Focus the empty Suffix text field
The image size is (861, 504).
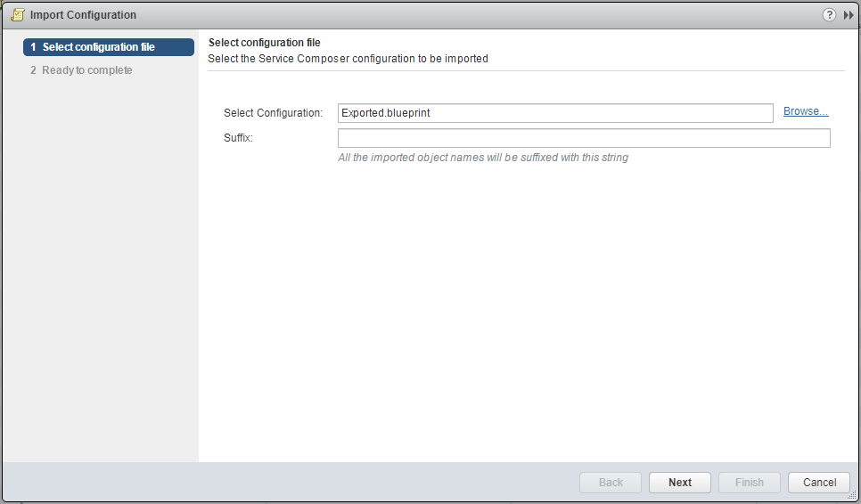pos(583,138)
